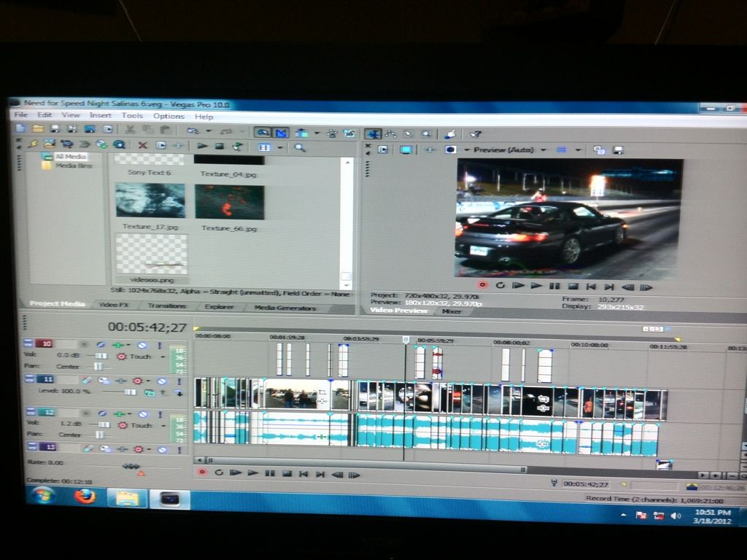This screenshot has height=560, width=747.
Task: Open Track Motion on track 11
Action: point(104,381)
